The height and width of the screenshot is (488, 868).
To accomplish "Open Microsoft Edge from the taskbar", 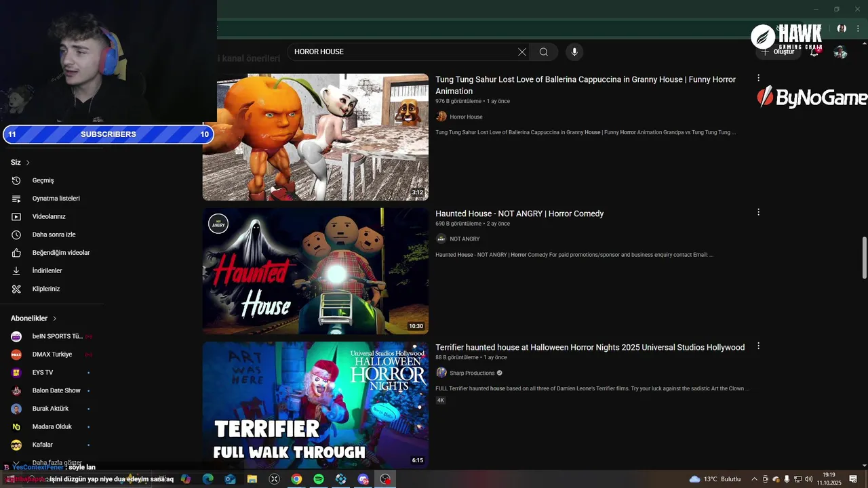I will pyautogui.click(x=208, y=479).
